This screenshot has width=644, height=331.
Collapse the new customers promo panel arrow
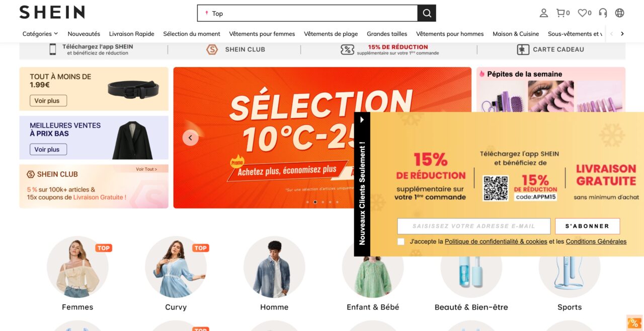point(362,120)
